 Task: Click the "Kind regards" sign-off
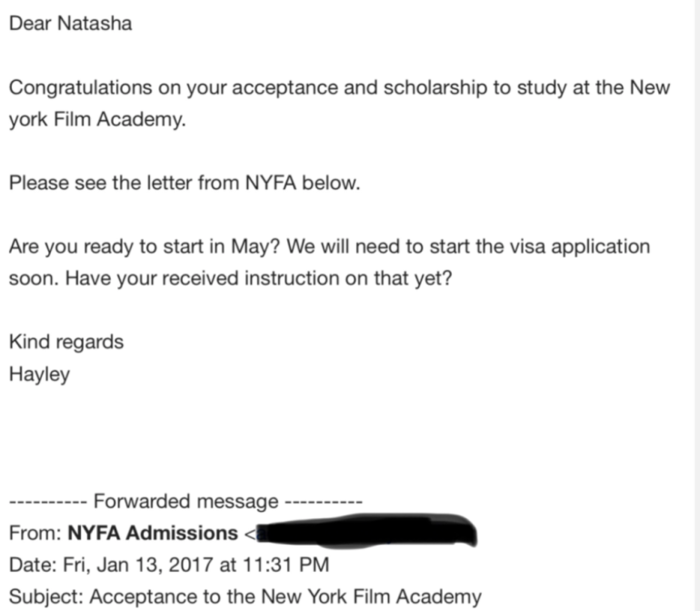(x=66, y=343)
